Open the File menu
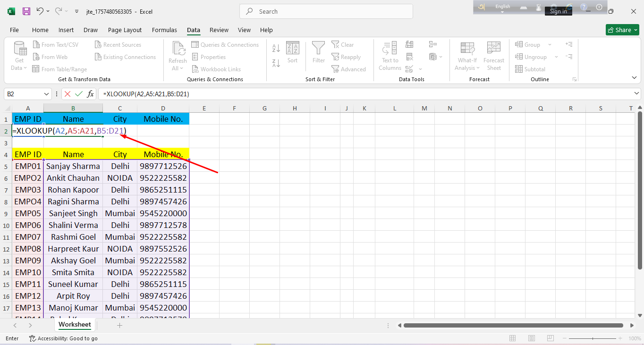 point(14,30)
